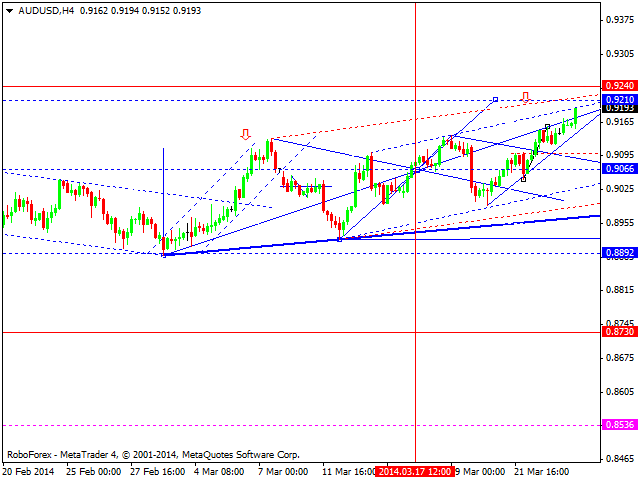
Task: Select the square marker at the dashed line end near 0.9210
Action: pyautogui.click(x=495, y=99)
